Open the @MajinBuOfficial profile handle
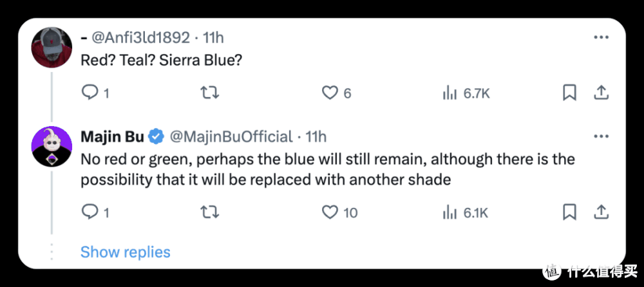The image size is (644, 287). point(230,136)
